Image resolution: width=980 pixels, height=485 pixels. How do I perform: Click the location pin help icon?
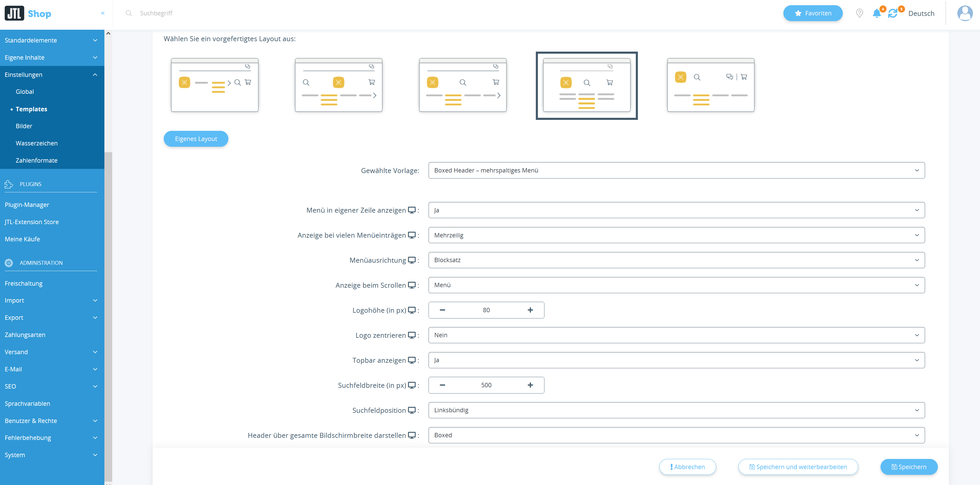click(859, 13)
